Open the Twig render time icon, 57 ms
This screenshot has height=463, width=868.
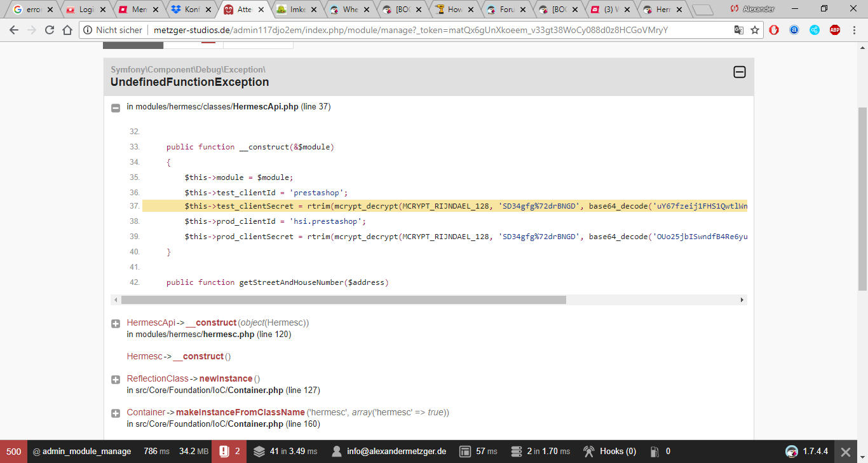[465, 452]
